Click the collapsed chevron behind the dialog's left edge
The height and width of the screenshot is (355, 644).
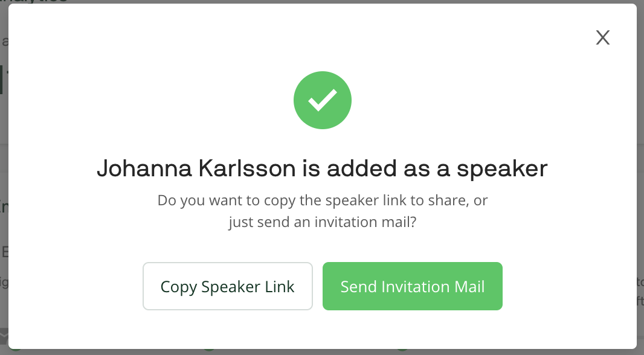(4, 334)
